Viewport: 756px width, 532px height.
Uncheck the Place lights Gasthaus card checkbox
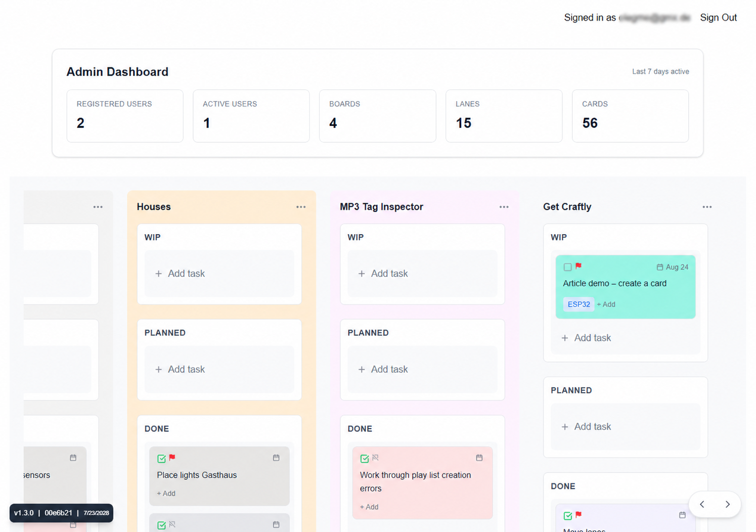coord(161,459)
